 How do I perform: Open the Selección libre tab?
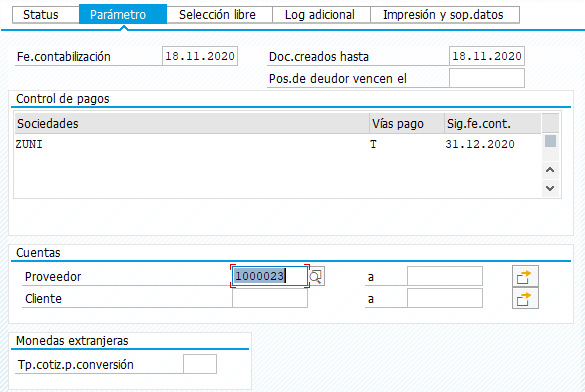point(219,15)
